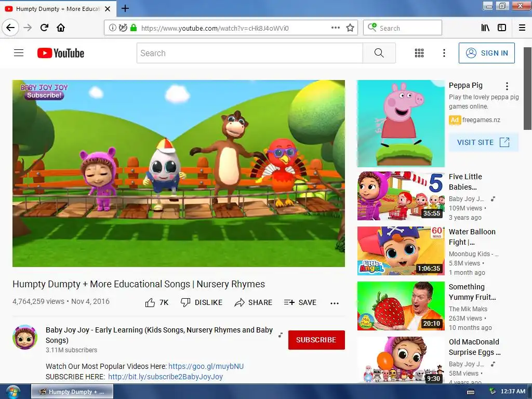
Task: Open more actions dots beside SAVE
Action: pyautogui.click(x=335, y=303)
